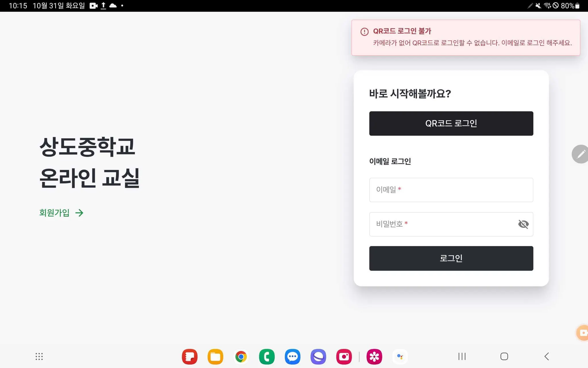Open the red camera app
The height and width of the screenshot is (368, 588).
tap(344, 357)
